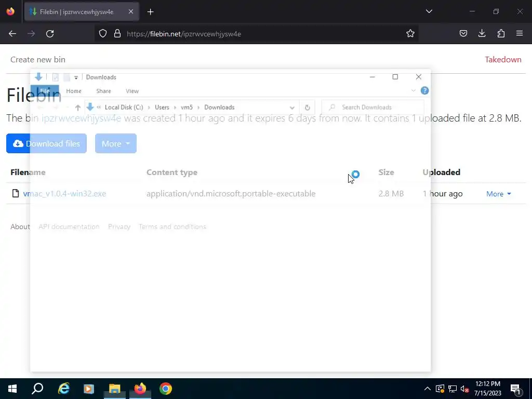Click the red Takedown link
The image size is (532, 399).
point(503,59)
